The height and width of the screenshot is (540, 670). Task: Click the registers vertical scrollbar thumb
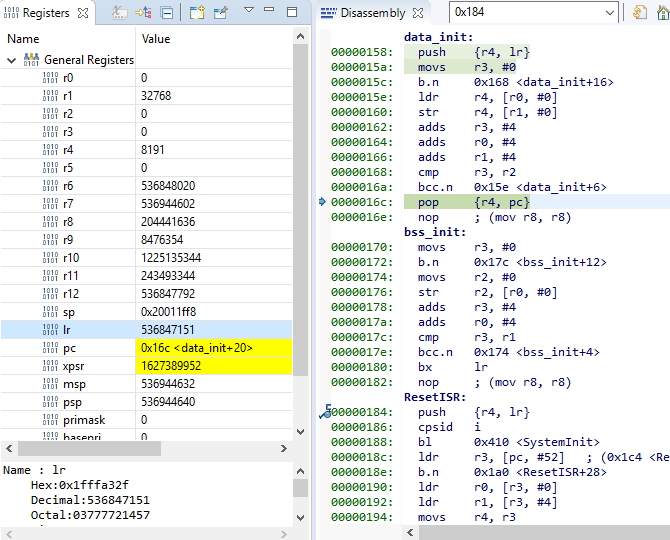300,209
